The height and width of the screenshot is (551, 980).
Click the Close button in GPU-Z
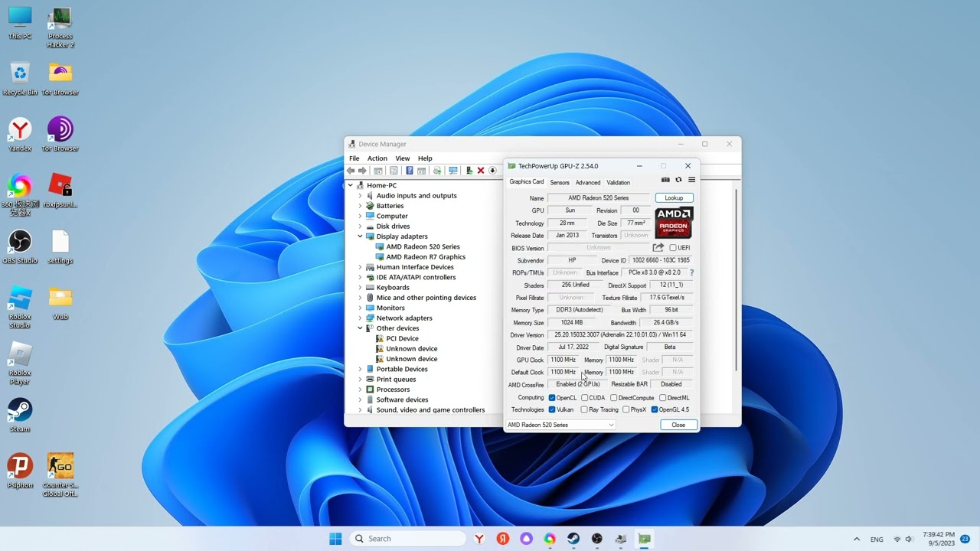(x=678, y=425)
